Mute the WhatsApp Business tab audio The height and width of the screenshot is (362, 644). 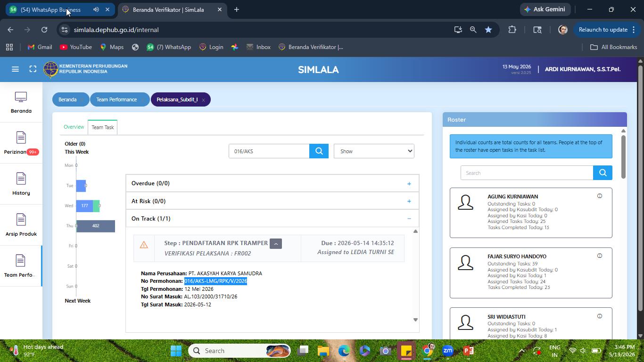click(x=96, y=9)
